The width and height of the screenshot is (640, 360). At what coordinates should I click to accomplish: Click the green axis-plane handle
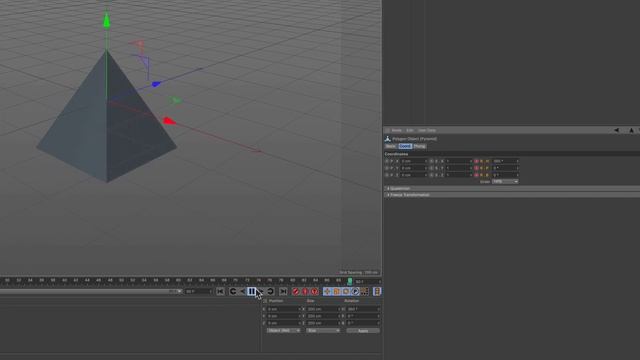pos(175,100)
